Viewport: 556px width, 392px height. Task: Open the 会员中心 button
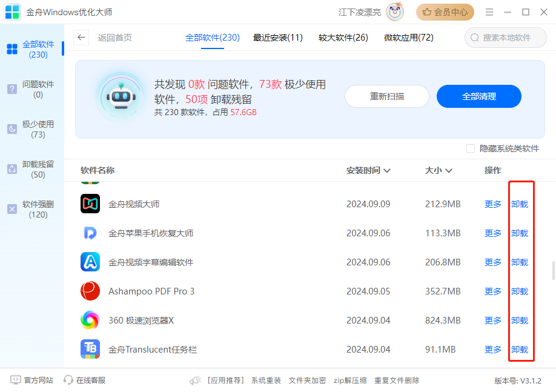[x=445, y=12]
